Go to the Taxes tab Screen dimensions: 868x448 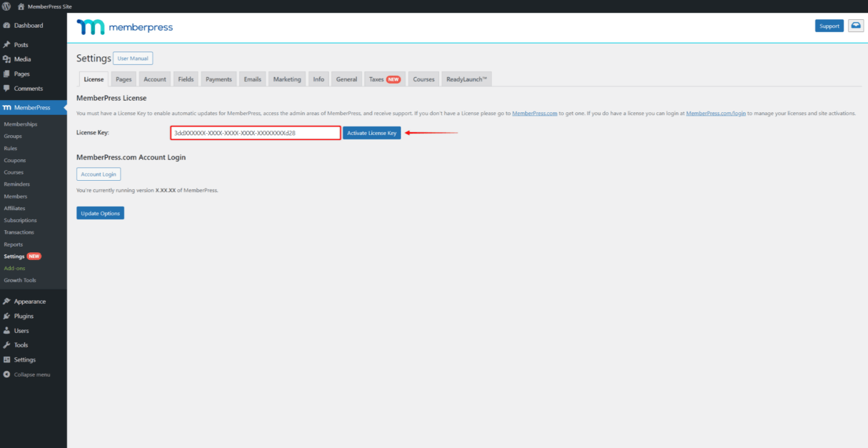(385, 79)
